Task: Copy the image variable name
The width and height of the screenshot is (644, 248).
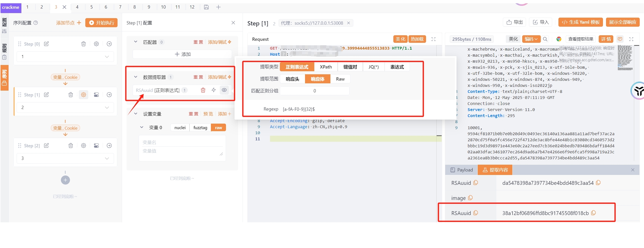Action: point(470,198)
